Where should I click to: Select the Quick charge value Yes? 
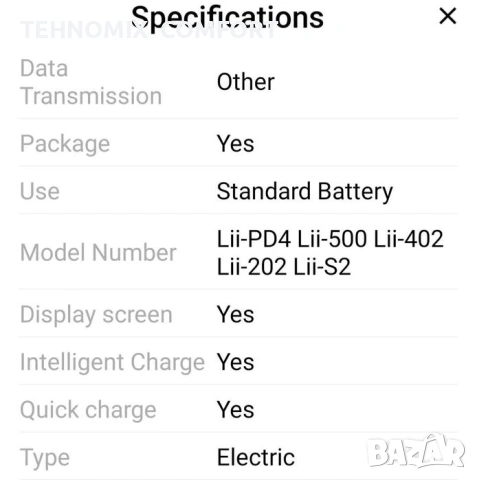(235, 410)
